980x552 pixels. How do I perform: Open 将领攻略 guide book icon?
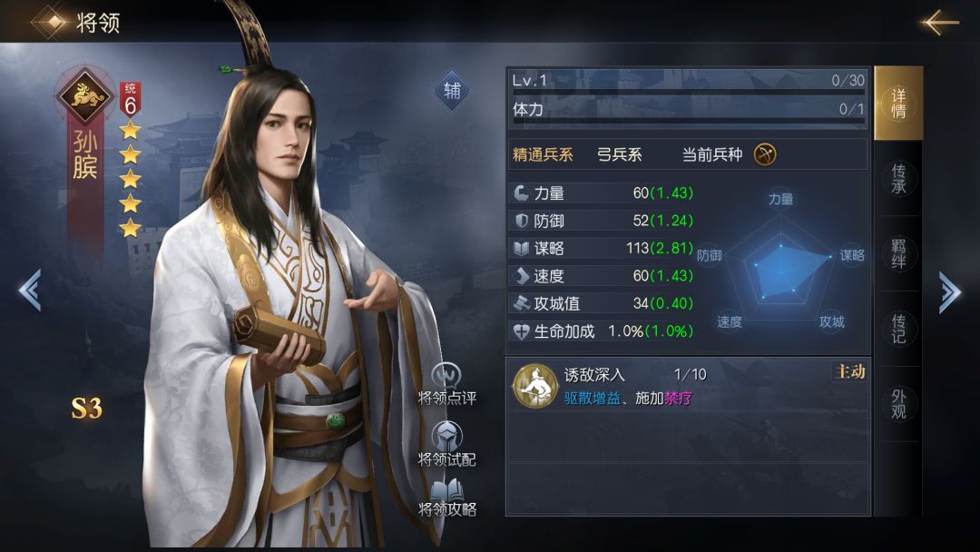coord(446,490)
